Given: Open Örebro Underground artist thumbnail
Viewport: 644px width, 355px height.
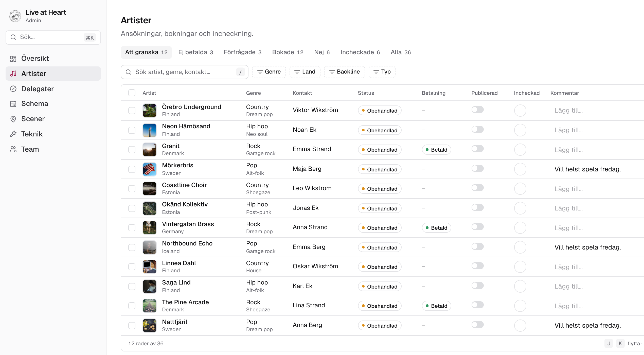Looking at the screenshot, I should click(150, 111).
